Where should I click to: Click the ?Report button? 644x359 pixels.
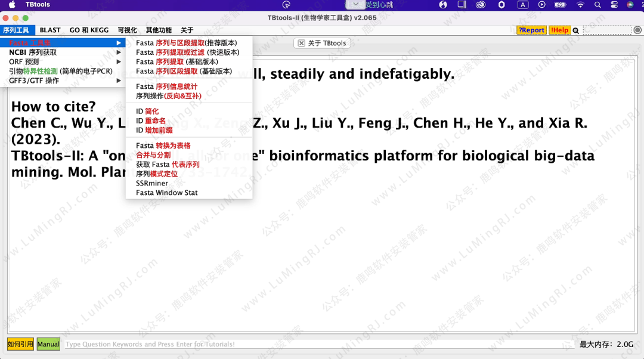[531, 30]
